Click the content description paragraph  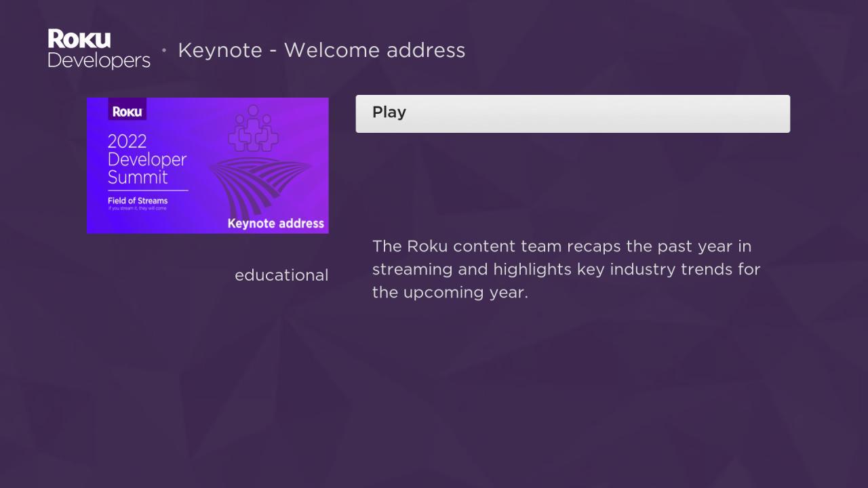coord(566,269)
